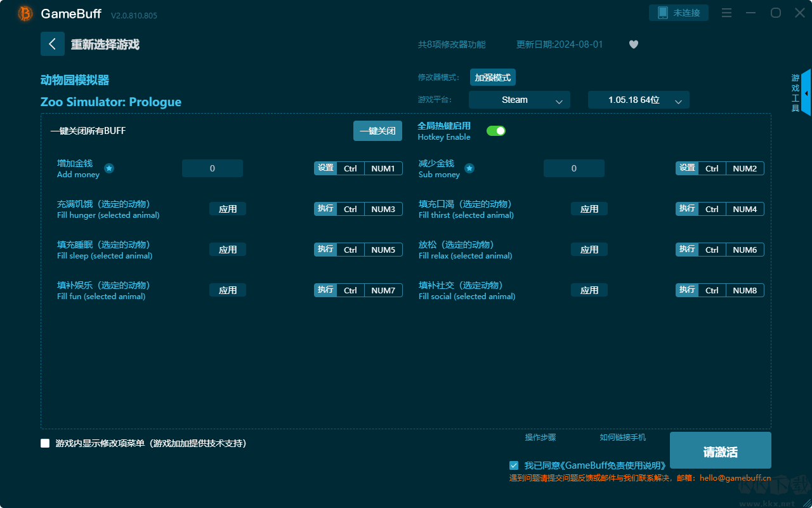
Task: Click 执行 hotkey button for Fill social
Action: [x=687, y=290]
